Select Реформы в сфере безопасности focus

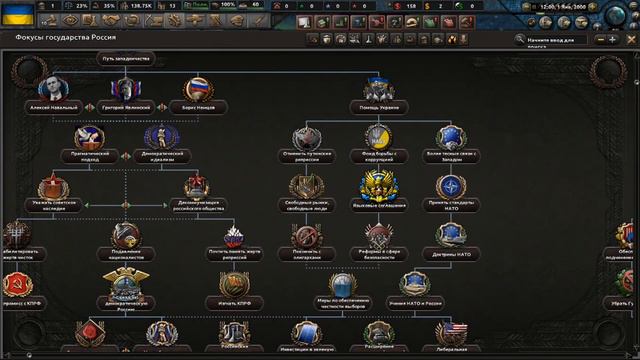(379, 236)
